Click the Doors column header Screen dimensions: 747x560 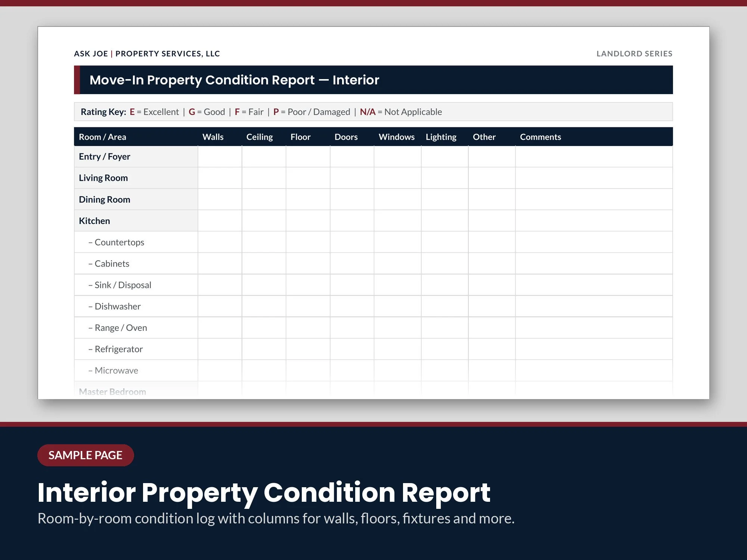(346, 137)
